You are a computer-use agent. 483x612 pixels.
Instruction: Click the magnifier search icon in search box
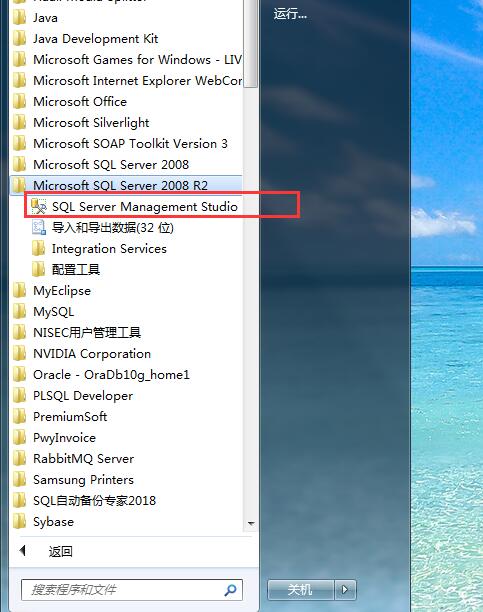tap(230, 590)
